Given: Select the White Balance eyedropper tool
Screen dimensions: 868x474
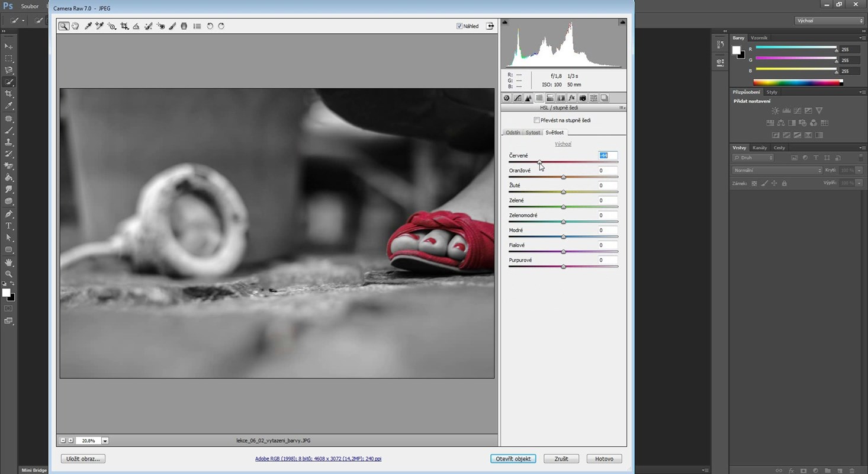Looking at the screenshot, I should click(88, 26).
